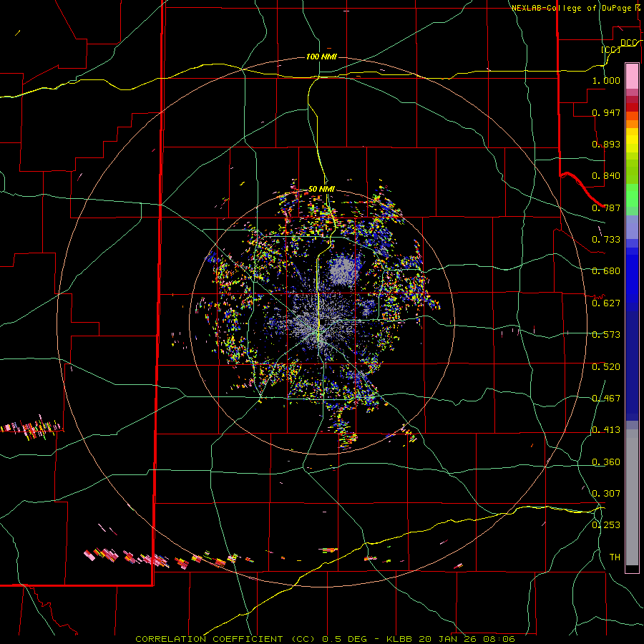Click the 0.520 color scale value
This screenshot has width=644, height=644.
coord(606,367)
